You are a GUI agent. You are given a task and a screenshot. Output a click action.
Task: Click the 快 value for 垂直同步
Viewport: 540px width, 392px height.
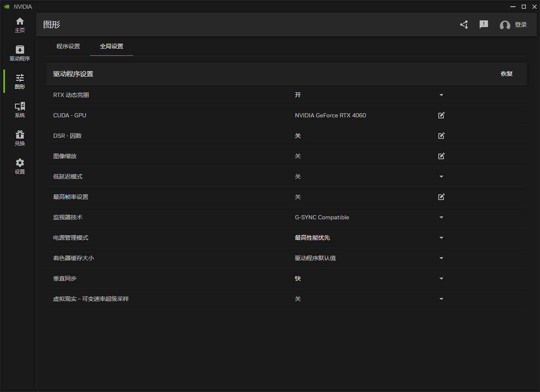coord(298,278)
